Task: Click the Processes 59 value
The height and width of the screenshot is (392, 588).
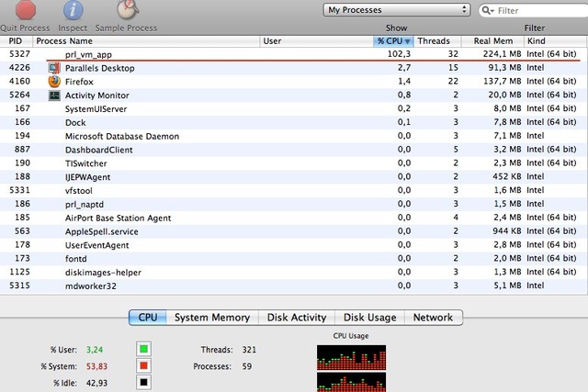Action: click(x=247, y=366)
